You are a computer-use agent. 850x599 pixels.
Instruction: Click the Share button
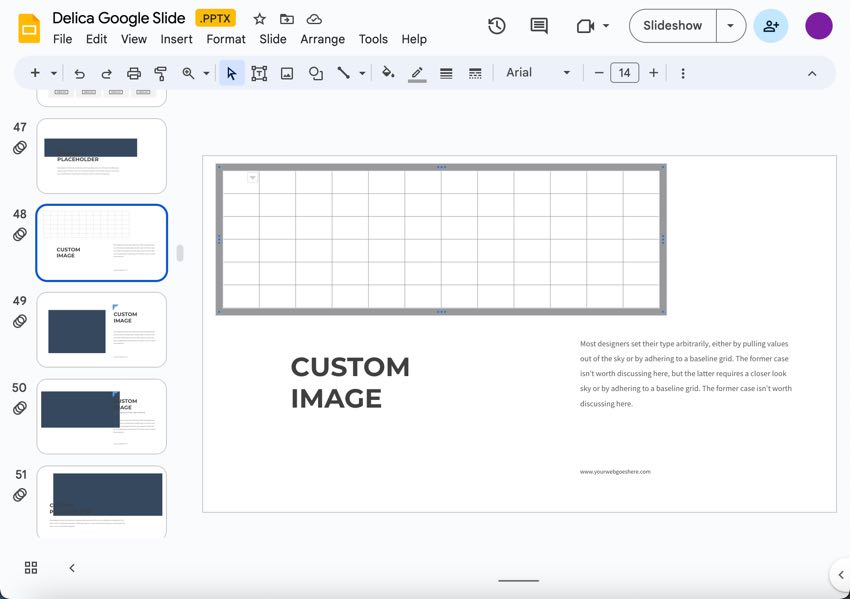[x=770, y=25]
